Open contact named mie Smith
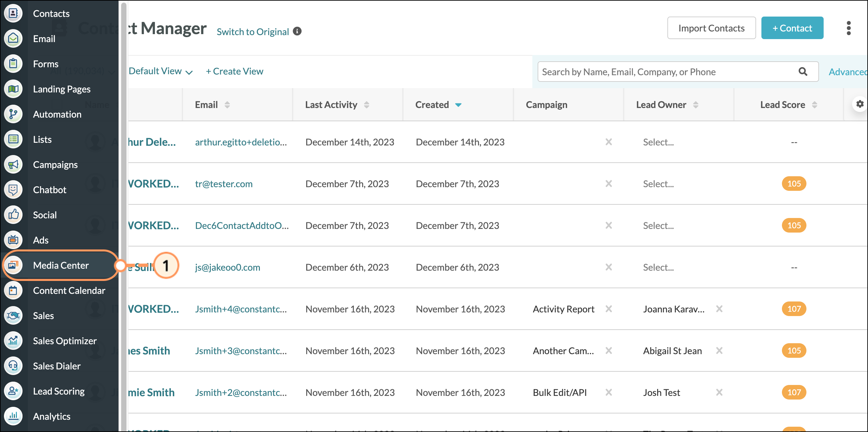 151,393
